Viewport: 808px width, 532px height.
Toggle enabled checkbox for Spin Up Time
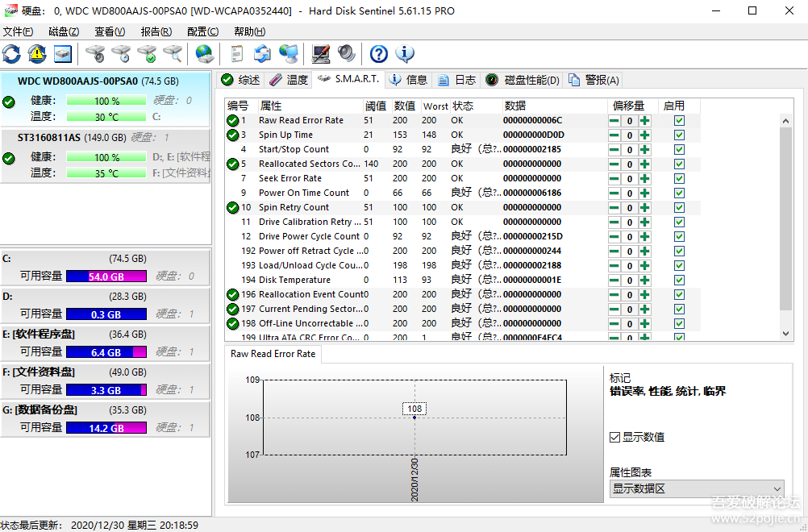(x=679, y=135)
